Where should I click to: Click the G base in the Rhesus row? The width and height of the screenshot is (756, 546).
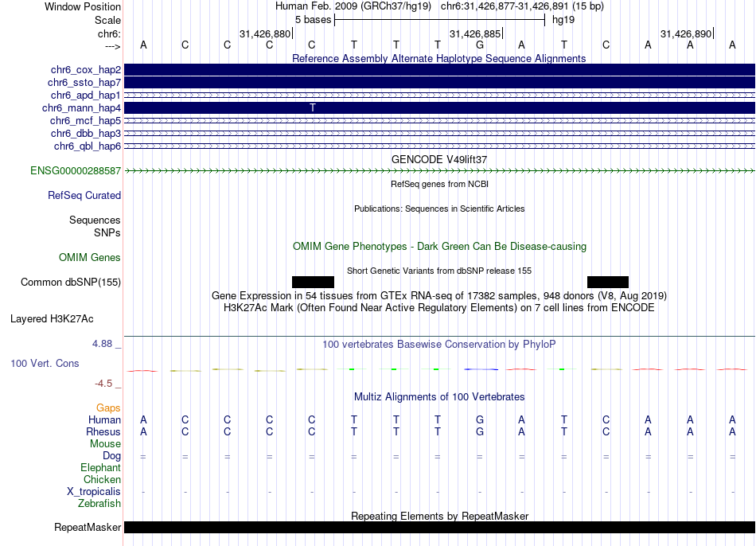[x=480, y=431]
